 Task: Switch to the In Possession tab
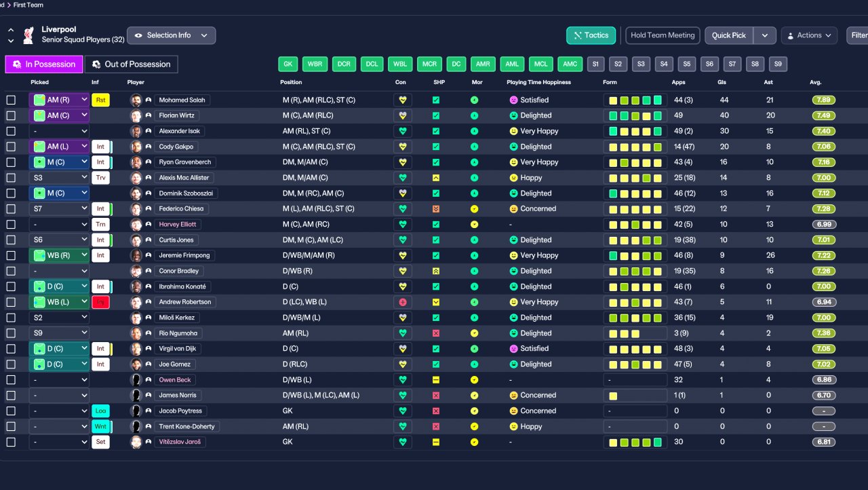pos(44,64)
